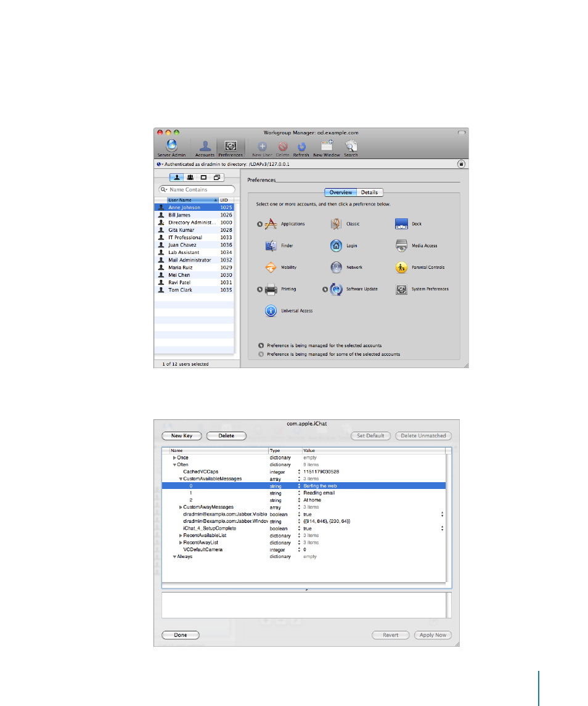Show the groups list tab
The width and height of the screenshot is (588, 706).
pyautogui.click(x=190, y=178)
